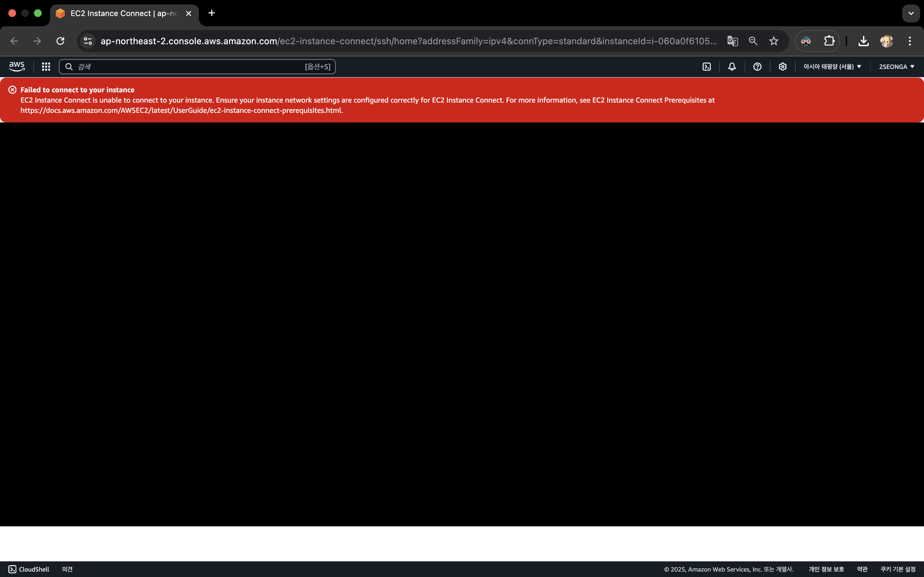Open the tab search chevron dropdown
The height and width of the screenshot is (577, 924).
click(911, 13)
